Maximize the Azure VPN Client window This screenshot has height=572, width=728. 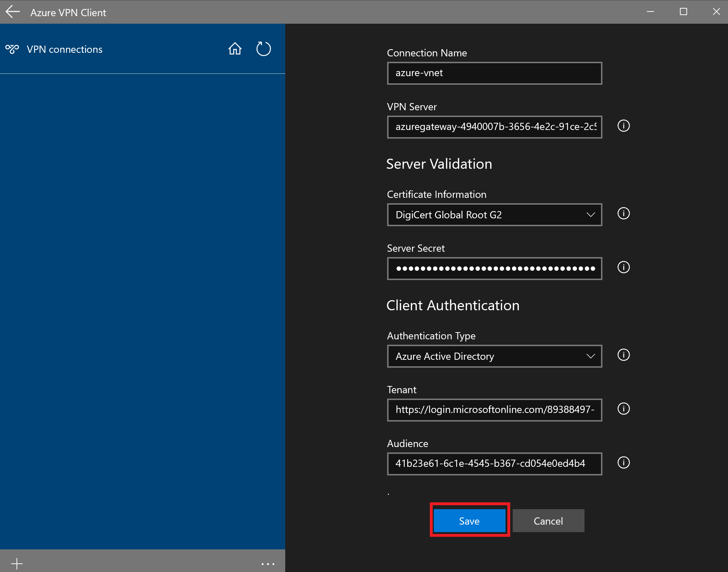pyautogui.click(x=684, y=12)
